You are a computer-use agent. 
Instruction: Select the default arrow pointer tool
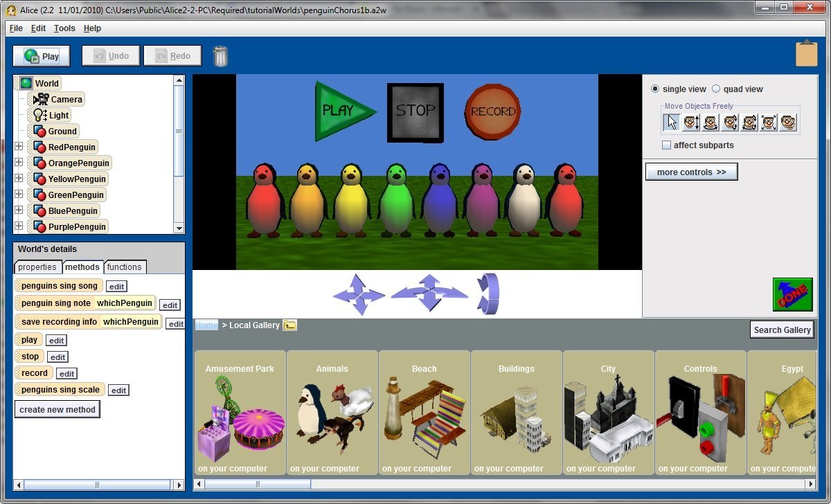[672, 121]
